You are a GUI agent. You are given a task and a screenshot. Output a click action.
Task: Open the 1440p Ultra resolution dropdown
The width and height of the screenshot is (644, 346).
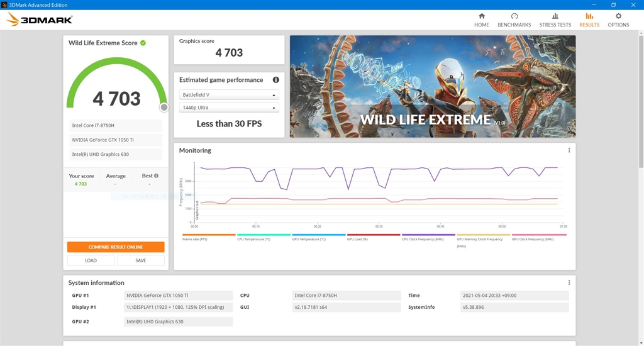[x=229, y=108]
